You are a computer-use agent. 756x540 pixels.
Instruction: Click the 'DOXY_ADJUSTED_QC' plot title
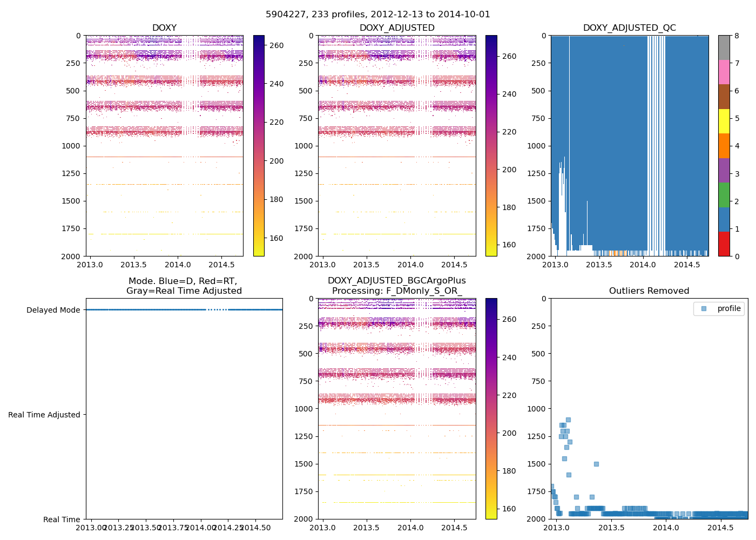coord(629,28)
